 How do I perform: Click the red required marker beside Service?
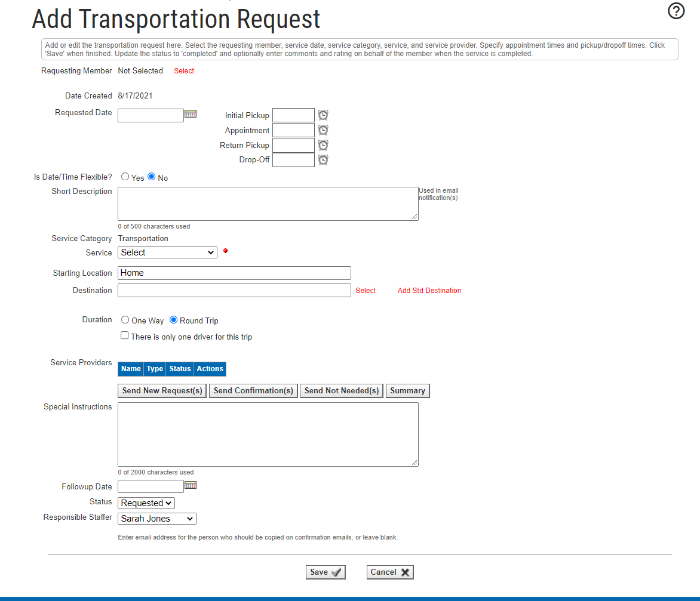(225, 251)
